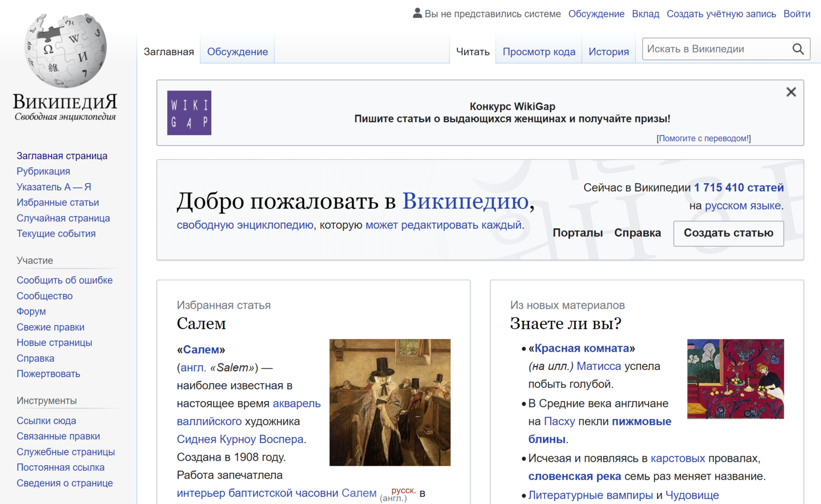Select the Читать tab

pos(473,51)
